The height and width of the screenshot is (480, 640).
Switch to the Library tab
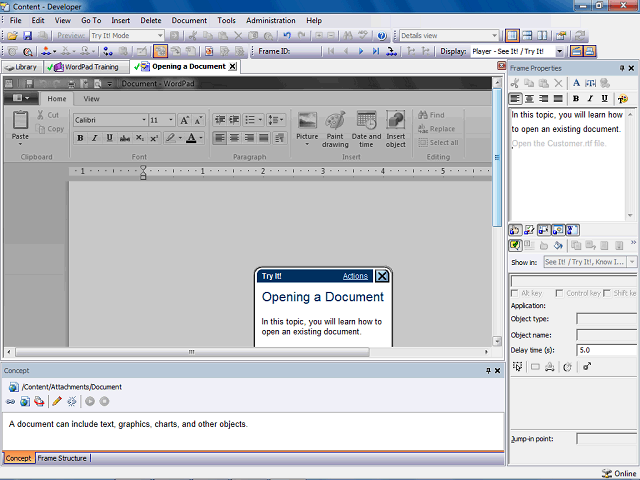(22, 67)
